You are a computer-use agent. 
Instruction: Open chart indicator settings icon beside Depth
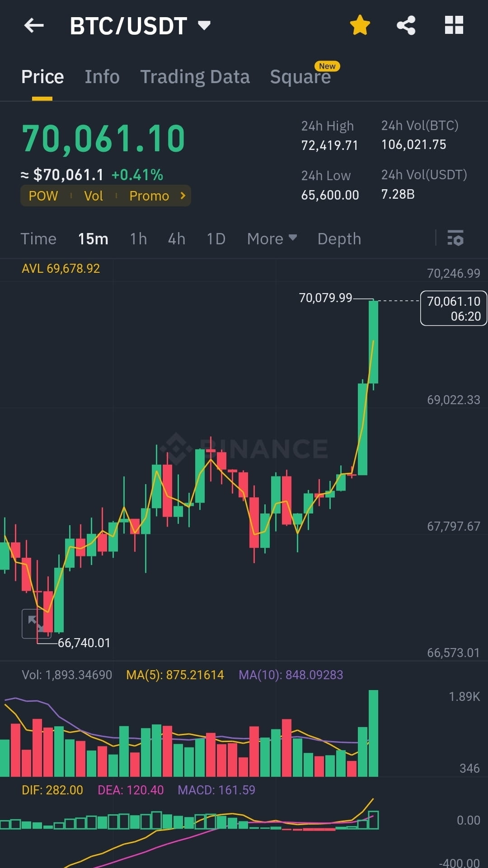point(456,239)
